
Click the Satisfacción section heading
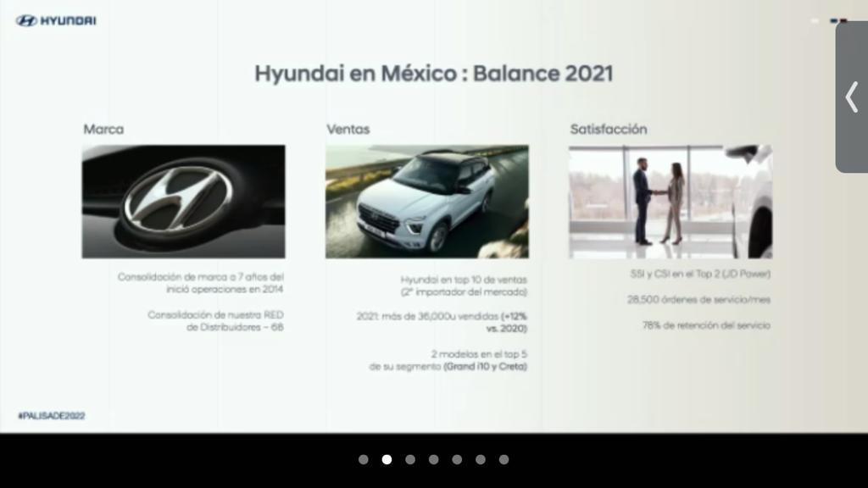(608, 130)
